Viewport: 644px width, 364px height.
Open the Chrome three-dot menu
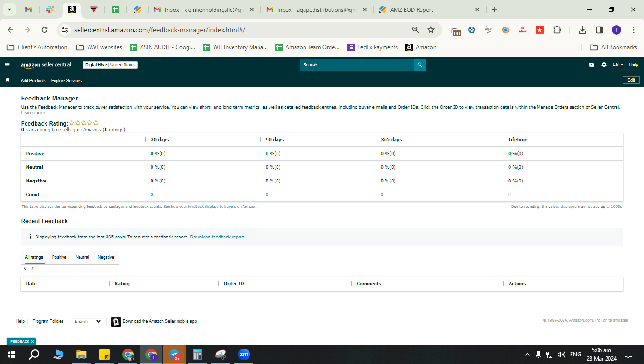click(x=634, y=30)
